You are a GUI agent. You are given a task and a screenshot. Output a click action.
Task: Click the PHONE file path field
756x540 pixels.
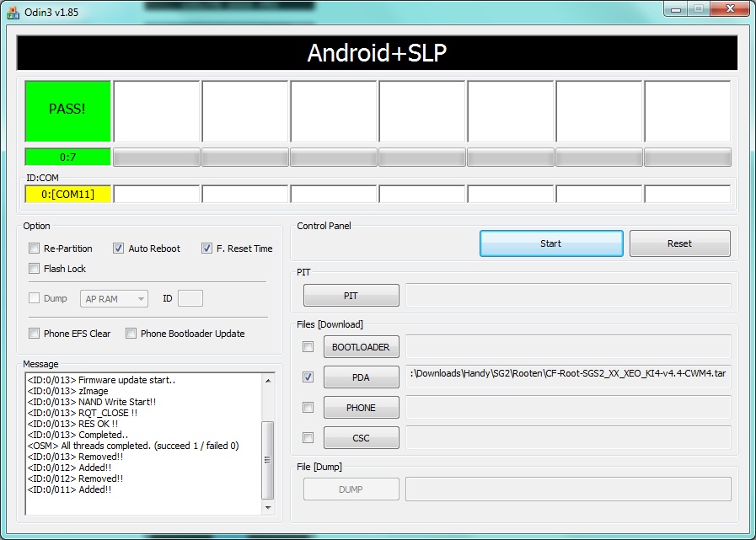(x=568, y=408)
